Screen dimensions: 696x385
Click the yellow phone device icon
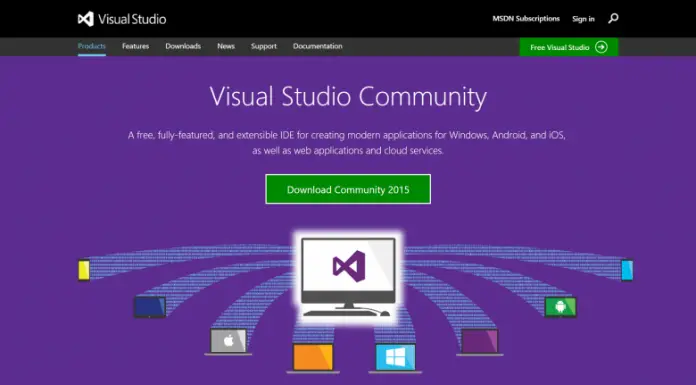click(84, 270)
